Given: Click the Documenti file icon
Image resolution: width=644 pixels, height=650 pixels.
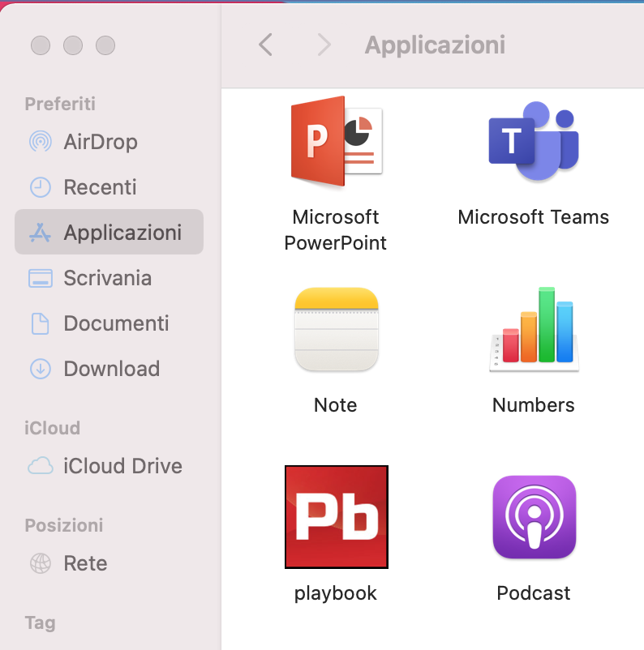Looking at the screenshot, I should click(41, 323).
